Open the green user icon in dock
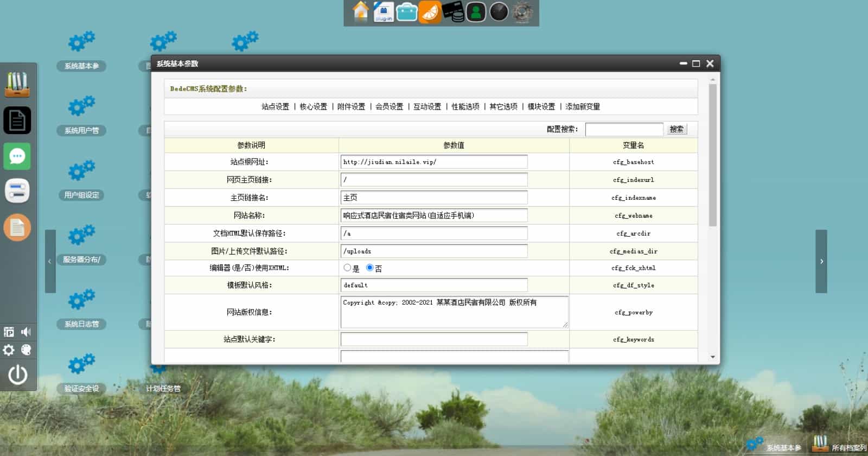 tap(476, 12)
